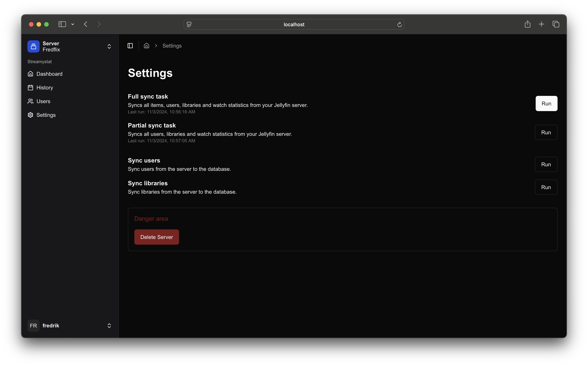Run the Sync libraries task

click(546, 187)
